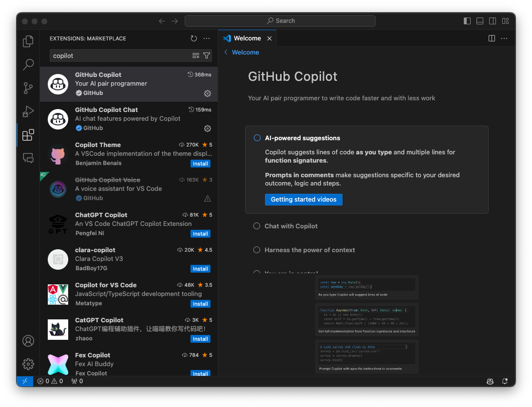Click the filter extensions funnel icon

coord(207,55)
